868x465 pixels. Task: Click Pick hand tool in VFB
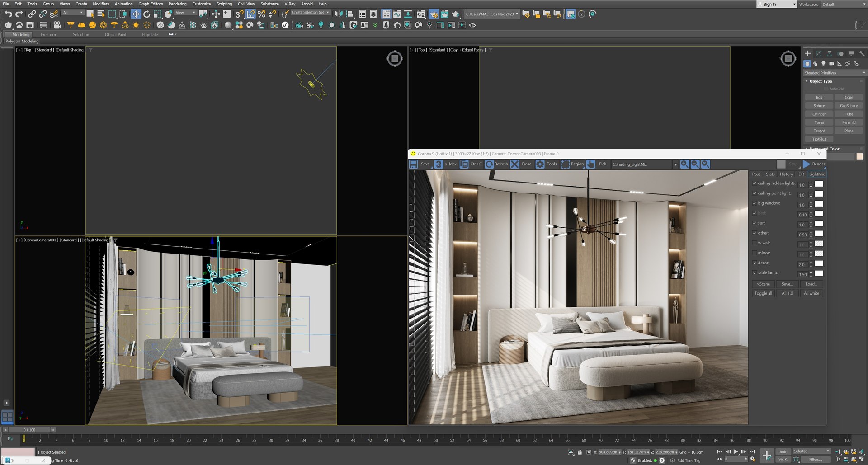591,164
